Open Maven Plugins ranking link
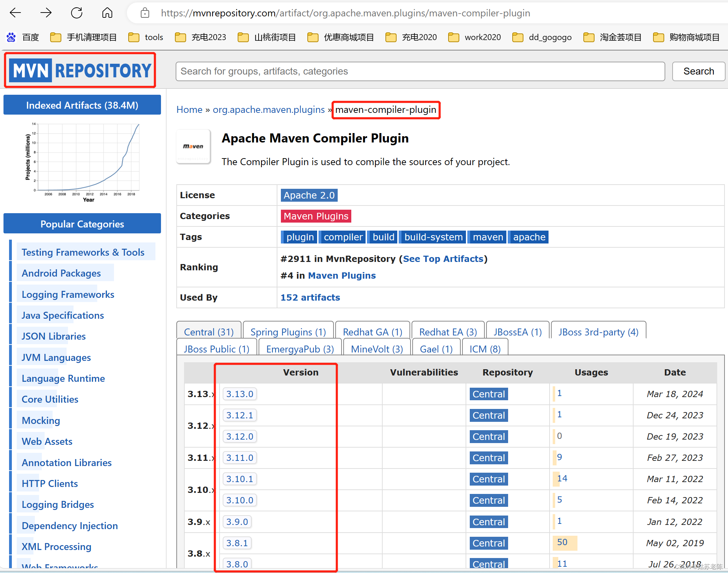728x573 pixels. coord(342,276)
